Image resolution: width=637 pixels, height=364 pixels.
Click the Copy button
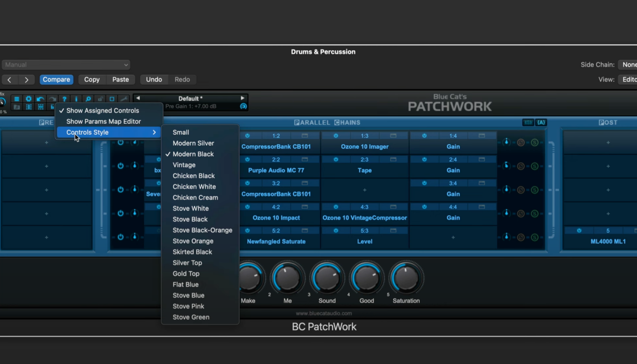[91, 79]
